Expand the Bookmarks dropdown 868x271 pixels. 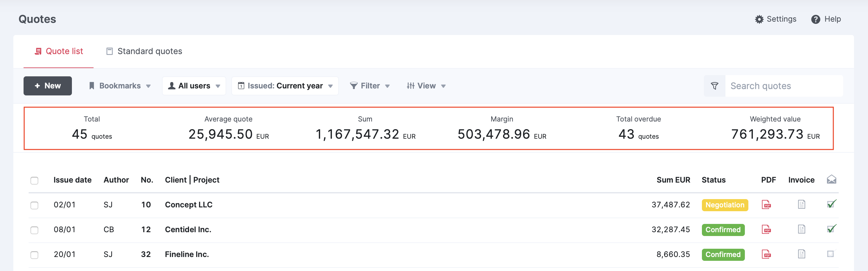coord(120,86)
